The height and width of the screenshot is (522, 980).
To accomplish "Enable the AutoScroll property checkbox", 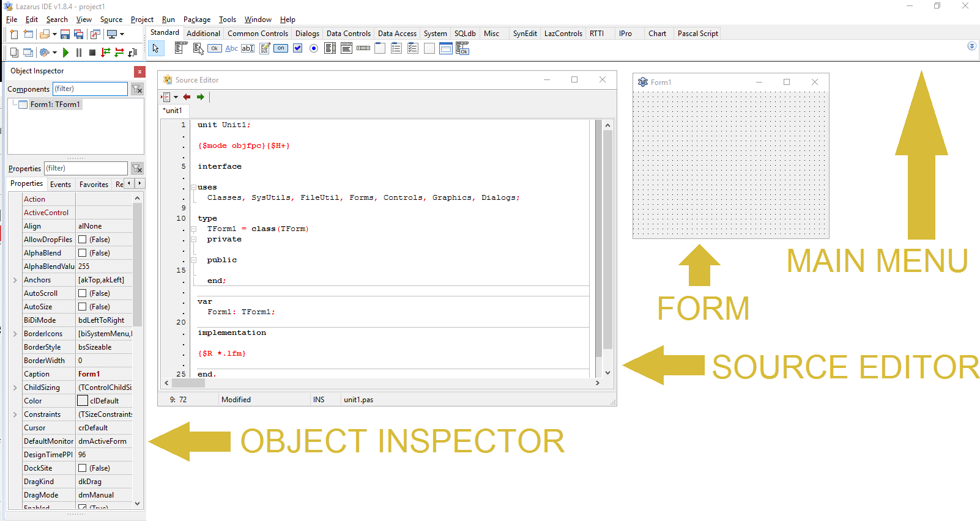I will (x=83, y=293).
